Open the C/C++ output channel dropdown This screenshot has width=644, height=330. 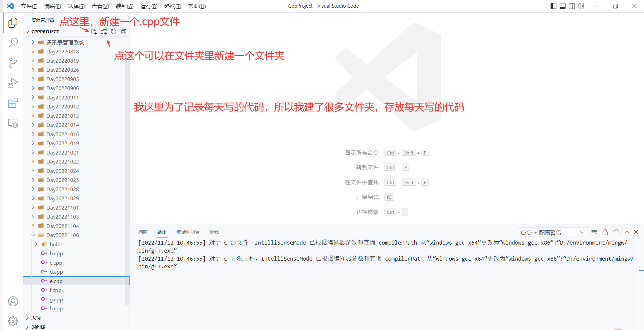pos(552,233)
